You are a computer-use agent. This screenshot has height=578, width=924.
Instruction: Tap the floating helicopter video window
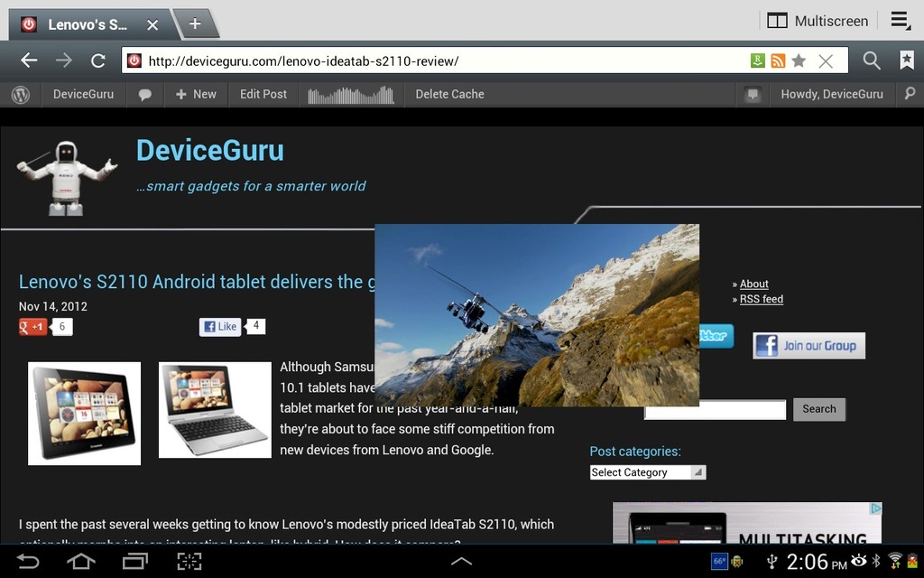(x=537, y=315)
